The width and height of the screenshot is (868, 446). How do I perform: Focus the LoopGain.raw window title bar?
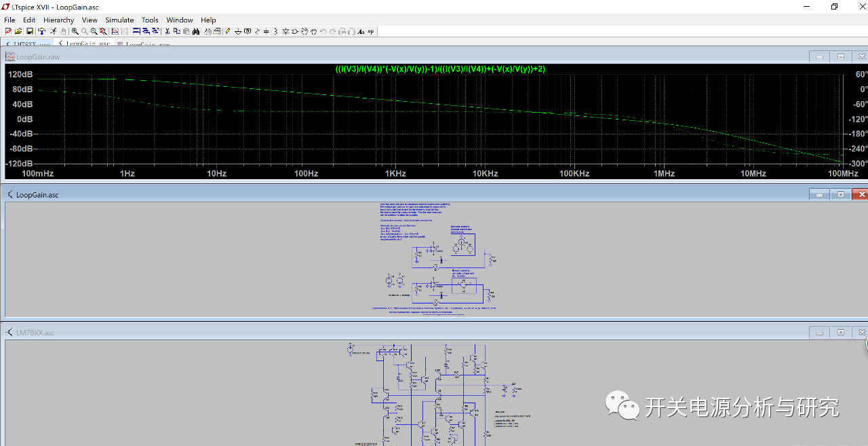coord(407,57)
